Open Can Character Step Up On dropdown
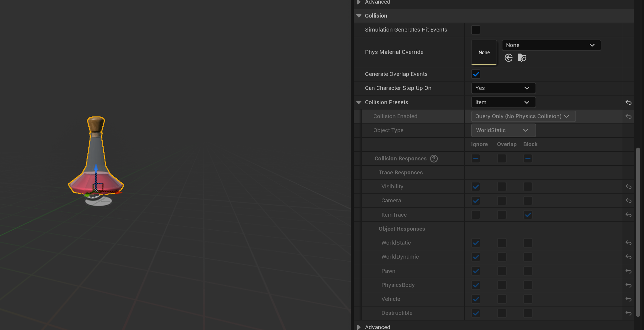The height and width of the screenshot is (330, 644). tap(503, 88)
